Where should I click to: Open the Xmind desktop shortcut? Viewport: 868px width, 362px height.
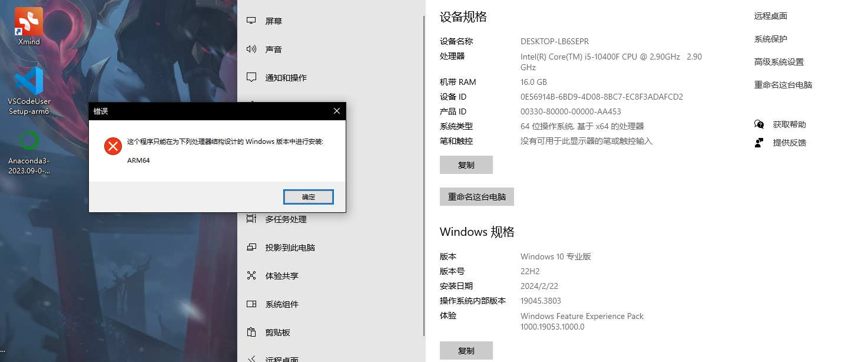(x=29, y=27)
